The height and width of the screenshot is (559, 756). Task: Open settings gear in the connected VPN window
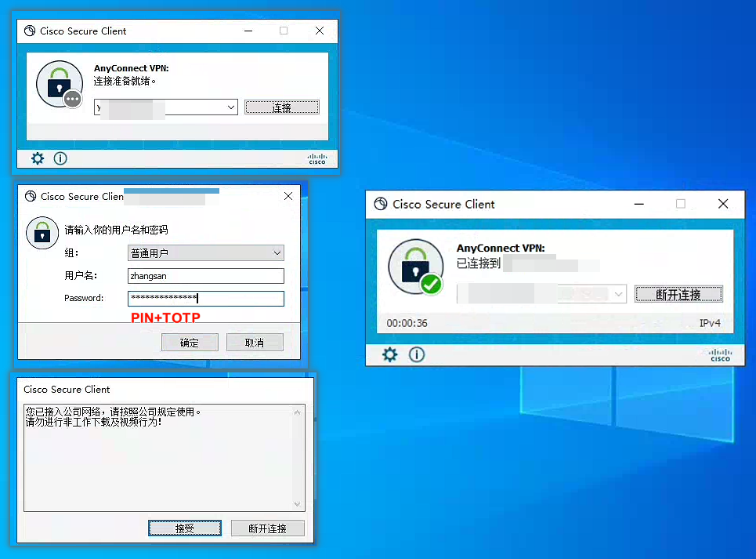(389, 355)
